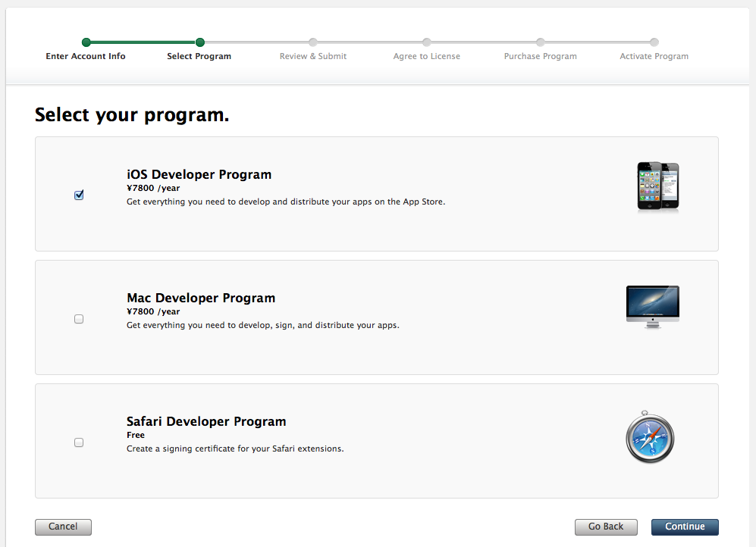Viewport: 756px width, 547px height.
Task: Continue to the next step
Action: pos(685,527)
